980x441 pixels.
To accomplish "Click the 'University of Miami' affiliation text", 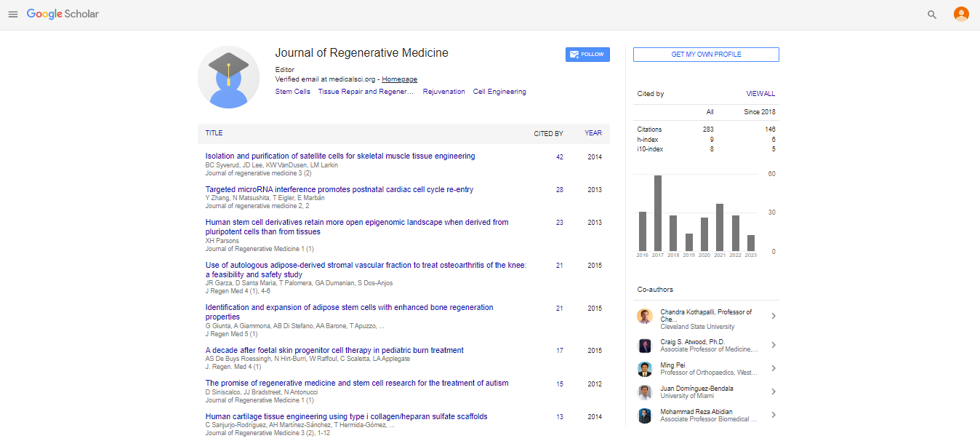I will click(686, 396).
